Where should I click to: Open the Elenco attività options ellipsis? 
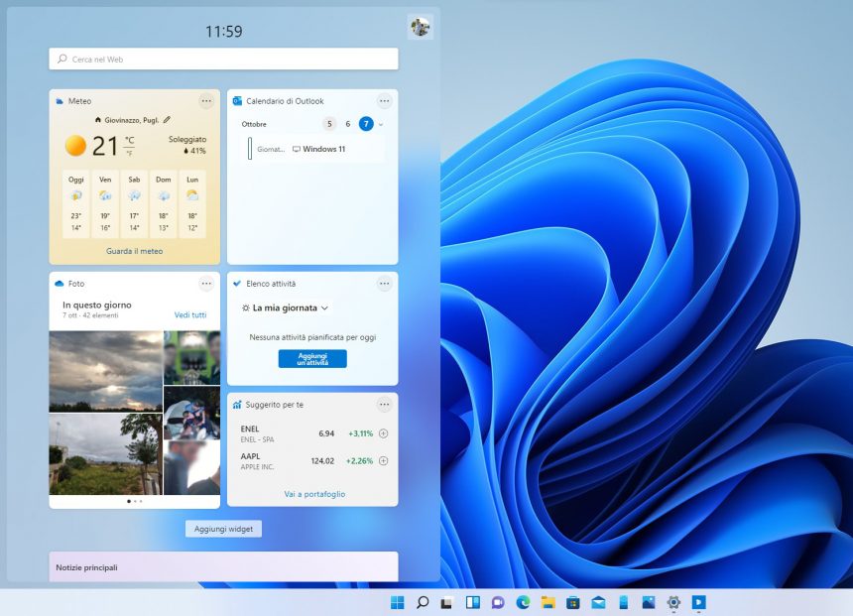coord(384,284)
